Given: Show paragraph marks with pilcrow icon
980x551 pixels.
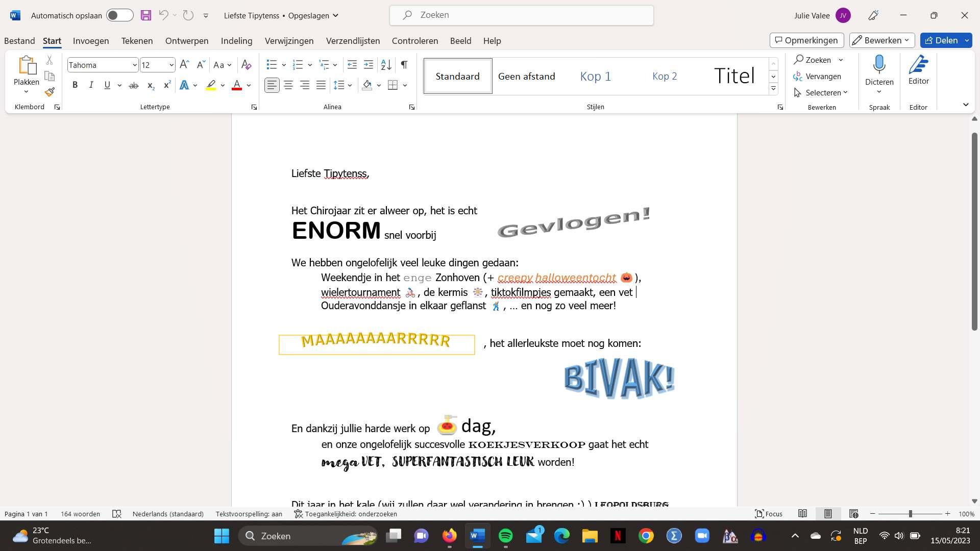Looking at the screenshot, I should [x=404, y=65].
